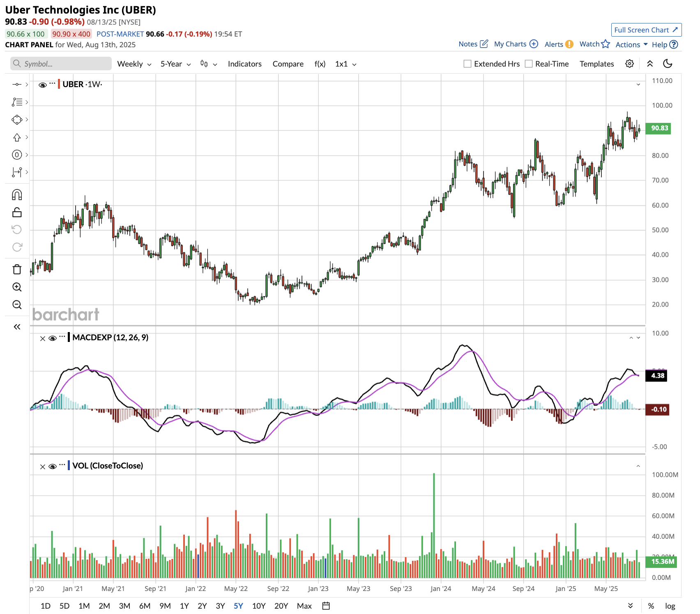Switch to dark mode moon icon

coord(668,63)
